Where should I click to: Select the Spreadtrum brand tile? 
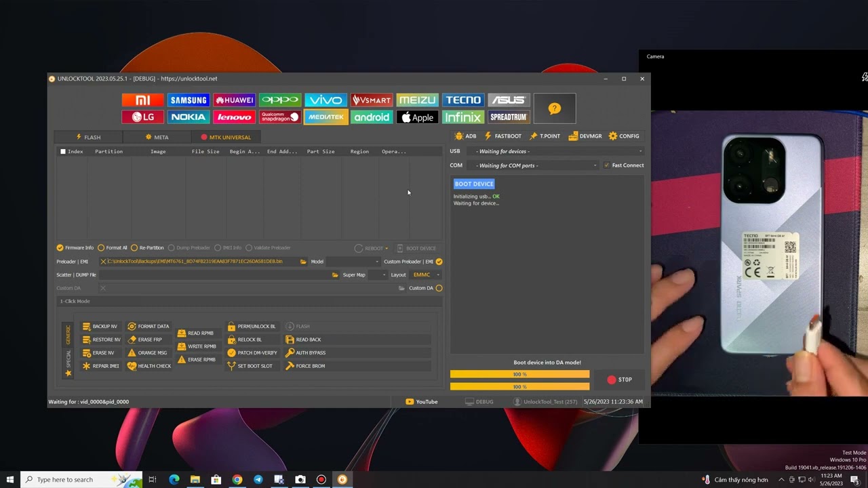(x=509, y=117)
